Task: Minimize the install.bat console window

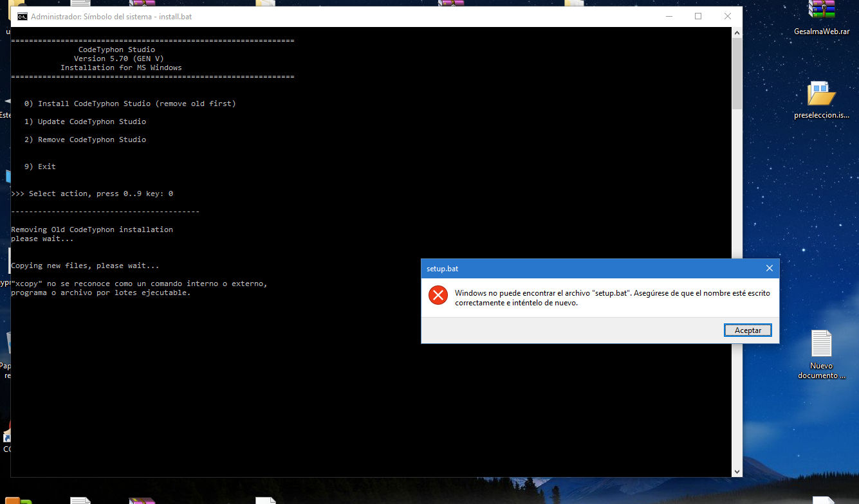Action: 669,16
